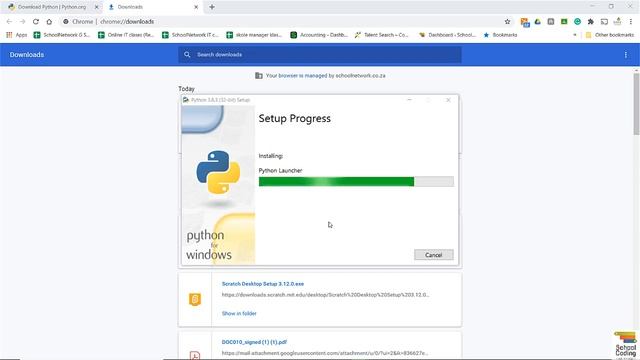Open the Chrome profile avatar
The width and height of the screenshot is (640, 360).
618,21
